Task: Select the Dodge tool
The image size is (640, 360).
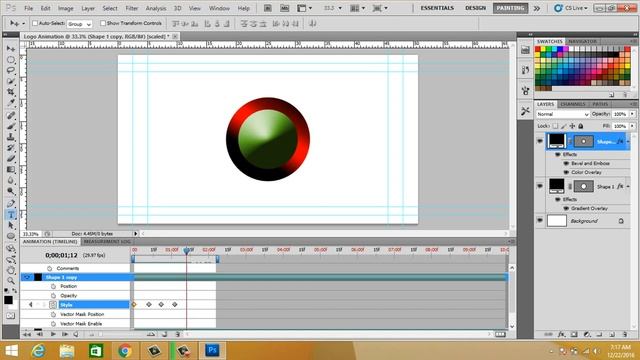Action: coord(11,191)
